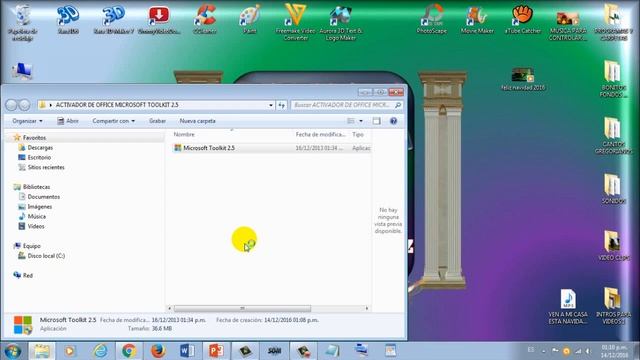
Task: Open Escritorio in the navigation pane
Action: (39, 158)
